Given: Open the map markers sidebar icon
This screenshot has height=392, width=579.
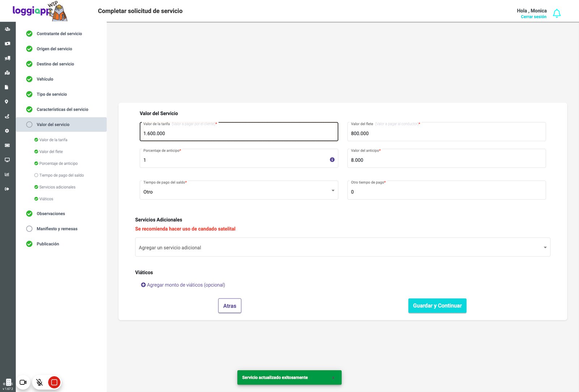Looking at the screenshot, I should tap(7, 73).
